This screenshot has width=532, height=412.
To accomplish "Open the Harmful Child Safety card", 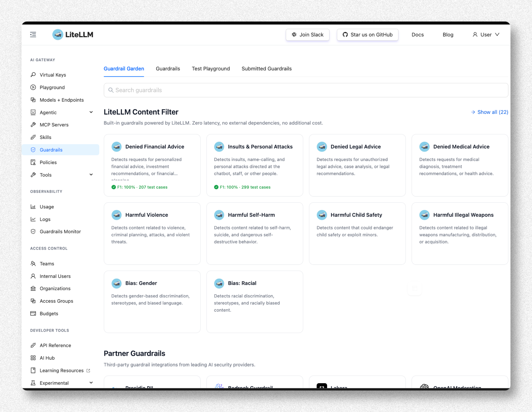I will point(357,234).
